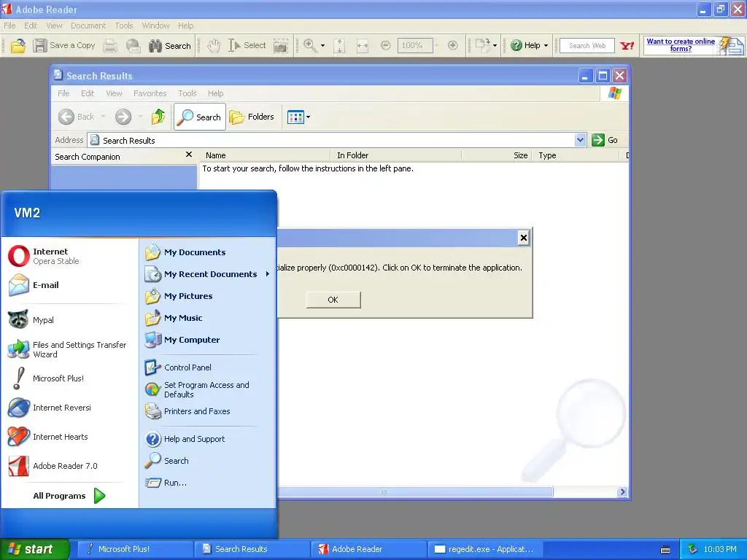
Task: Switch to Microsoft Plus! taskbar button
Action: point(135,549)
